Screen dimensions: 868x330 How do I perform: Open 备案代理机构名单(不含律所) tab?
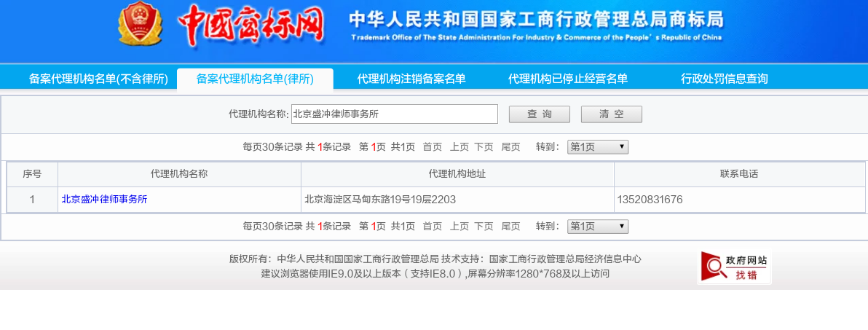click(x=98, y=79)
